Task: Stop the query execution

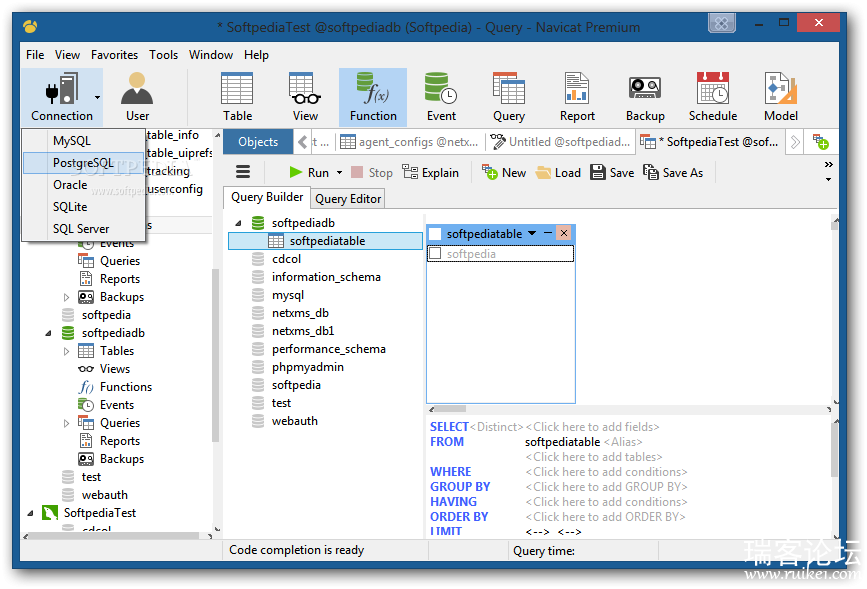Action: 372,173
